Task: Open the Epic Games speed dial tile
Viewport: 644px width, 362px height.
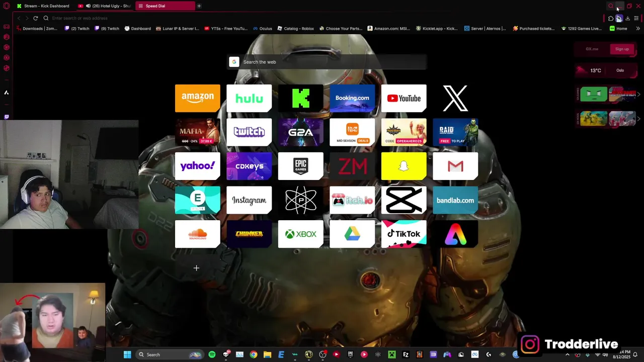Action: click(x=300, y=166)
